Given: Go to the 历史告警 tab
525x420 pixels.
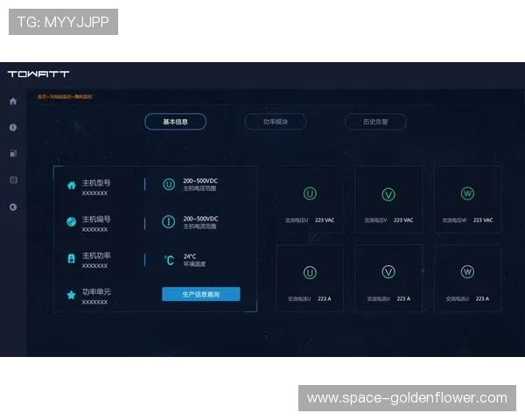Looking at the screenshot, I should click(x=375, y=122).
